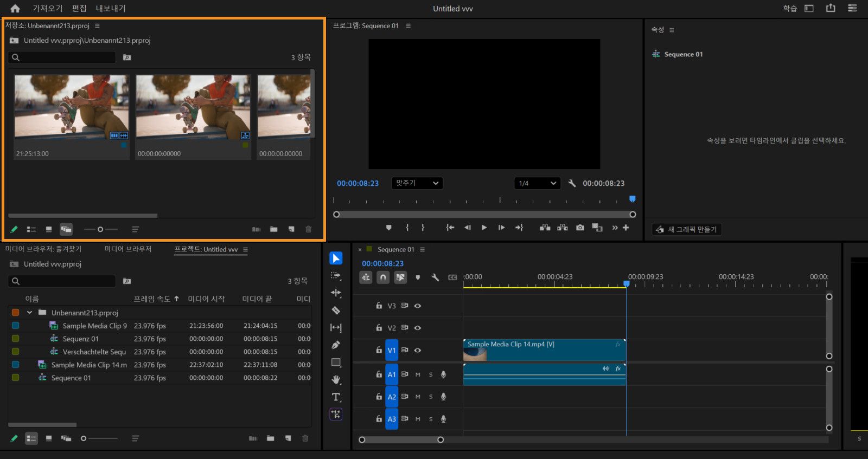
Task: Open the 맞추기 zoom level dropdown
Action: pos(417,183)
